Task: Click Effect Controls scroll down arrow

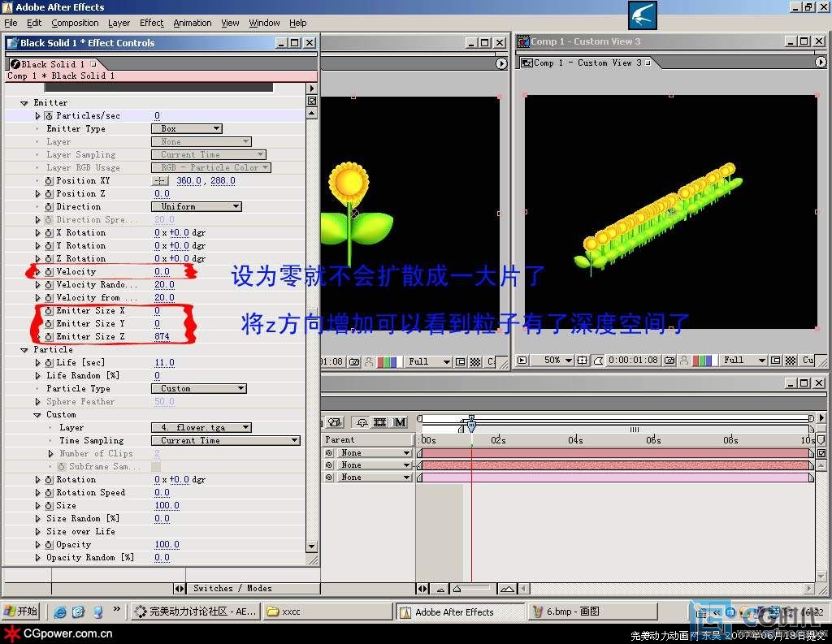Action: [x=312, y=546]
